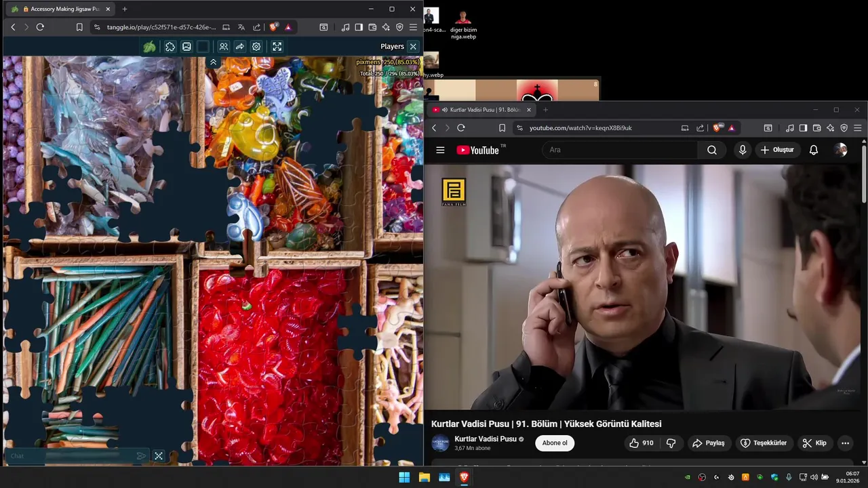This screenshot has width=868, height=488.
Task: Open Tanggle settings gear
Action: pyautogui.click(x=256, y=47)
